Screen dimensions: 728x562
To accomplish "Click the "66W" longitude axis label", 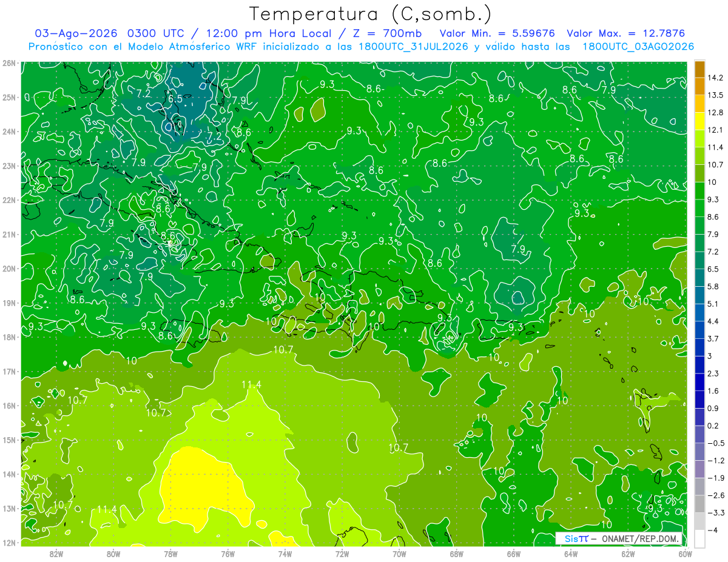I will click(x=514, y=554).
